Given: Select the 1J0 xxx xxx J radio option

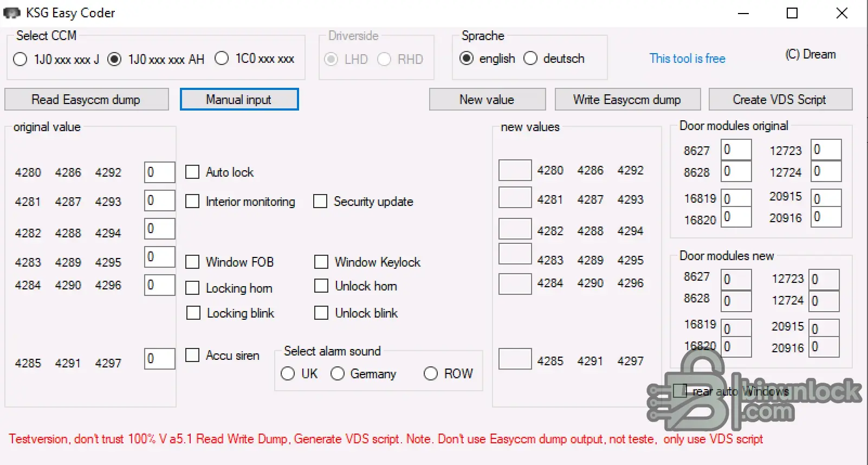Looking at the screenshot, I should click(20, 59).
